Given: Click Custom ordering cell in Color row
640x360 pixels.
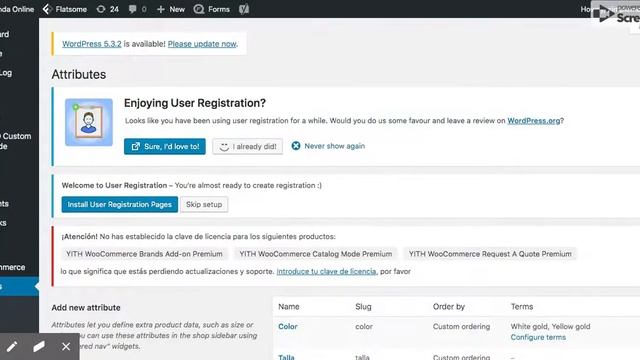Looking at the screenshot, I should [x=461, y=327].
